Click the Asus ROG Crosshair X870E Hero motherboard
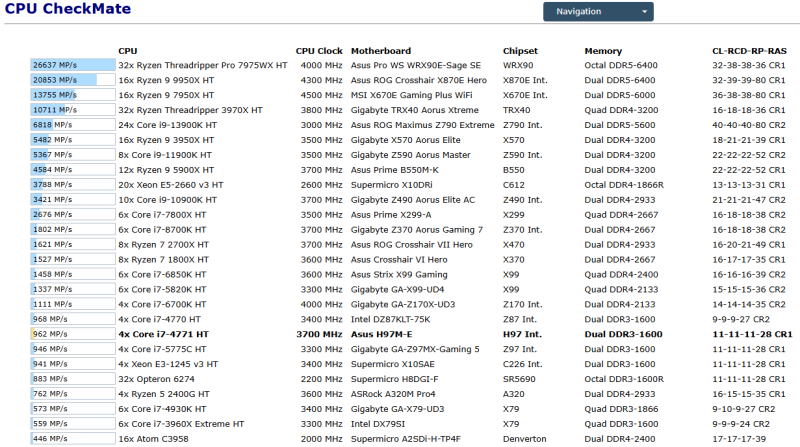 (418, 80)
